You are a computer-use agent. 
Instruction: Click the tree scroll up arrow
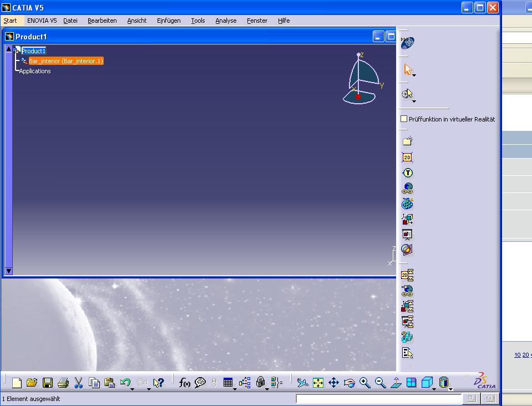pos(8,49)
